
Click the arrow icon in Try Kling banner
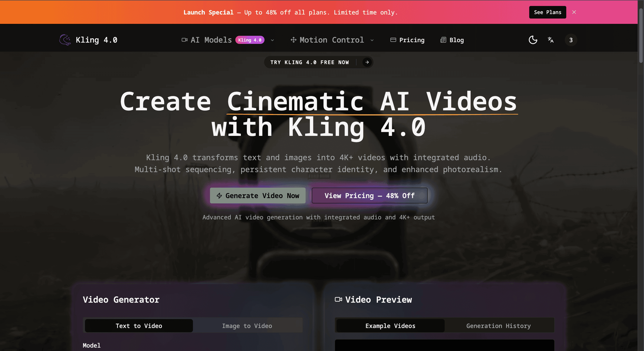[x=367, y=62]
